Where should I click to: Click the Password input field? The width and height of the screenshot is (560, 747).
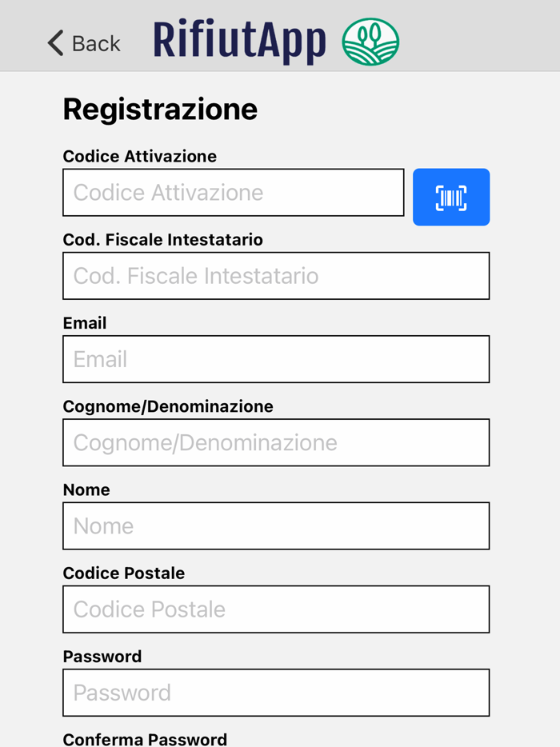276,693
